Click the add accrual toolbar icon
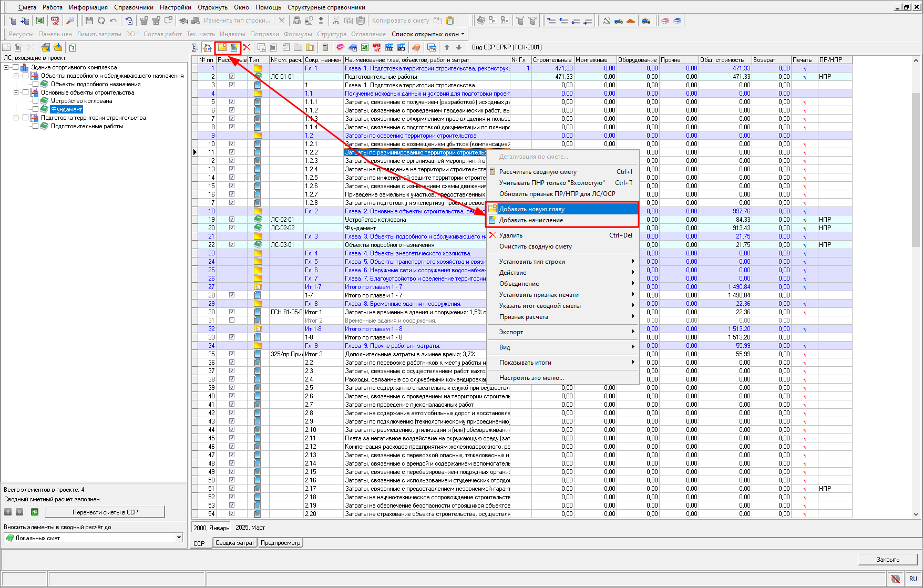 point(234,47)
